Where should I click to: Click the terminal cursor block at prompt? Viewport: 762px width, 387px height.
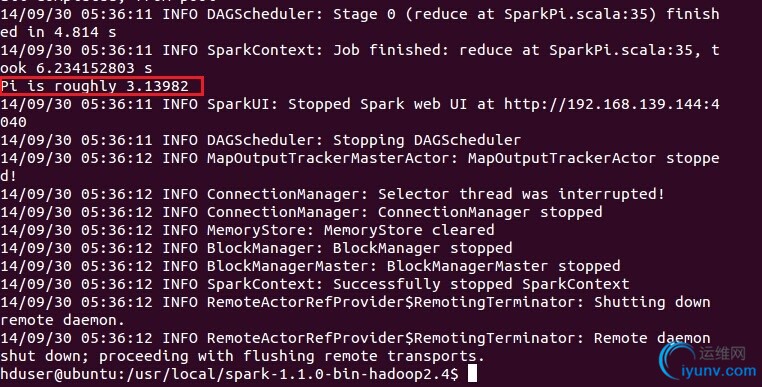click(x=471, y=374)
